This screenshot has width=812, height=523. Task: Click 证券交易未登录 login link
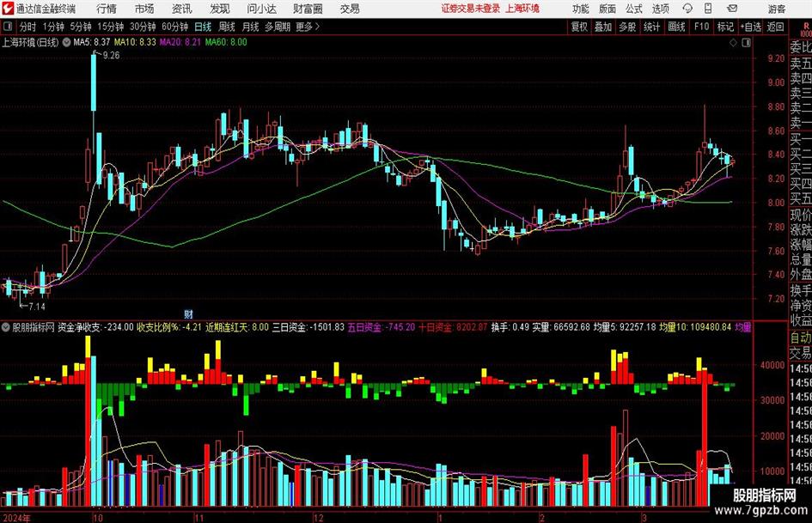[x=471, y=9]
